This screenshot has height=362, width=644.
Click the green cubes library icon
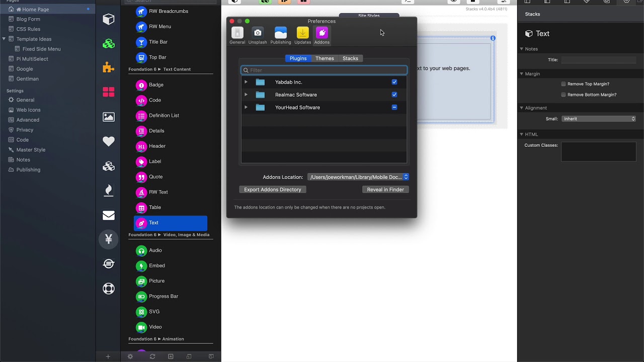[109, 44]
